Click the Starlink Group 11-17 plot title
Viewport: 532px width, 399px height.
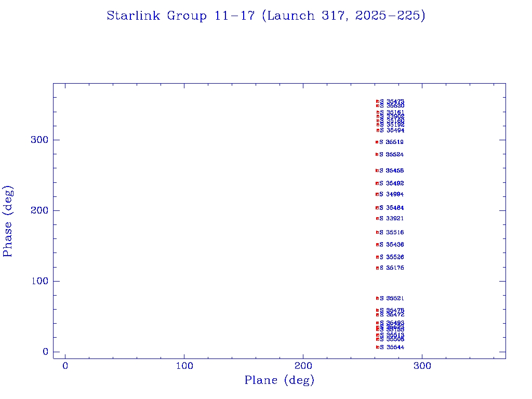tap(266, 16)
